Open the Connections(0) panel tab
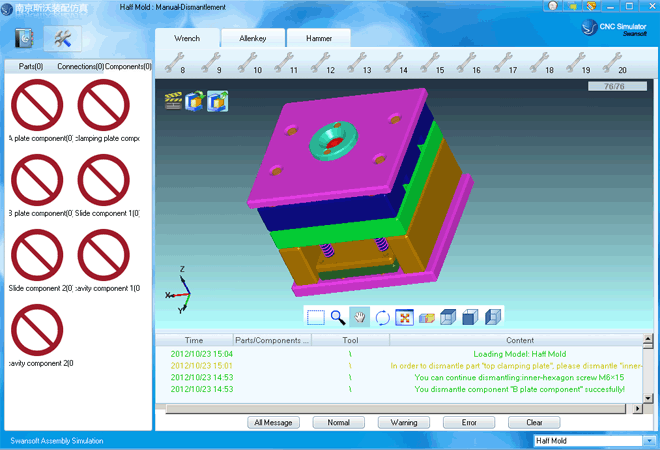The height and width of the screenshot is (450, 660). pyautogui.click(x=80, y=66)
